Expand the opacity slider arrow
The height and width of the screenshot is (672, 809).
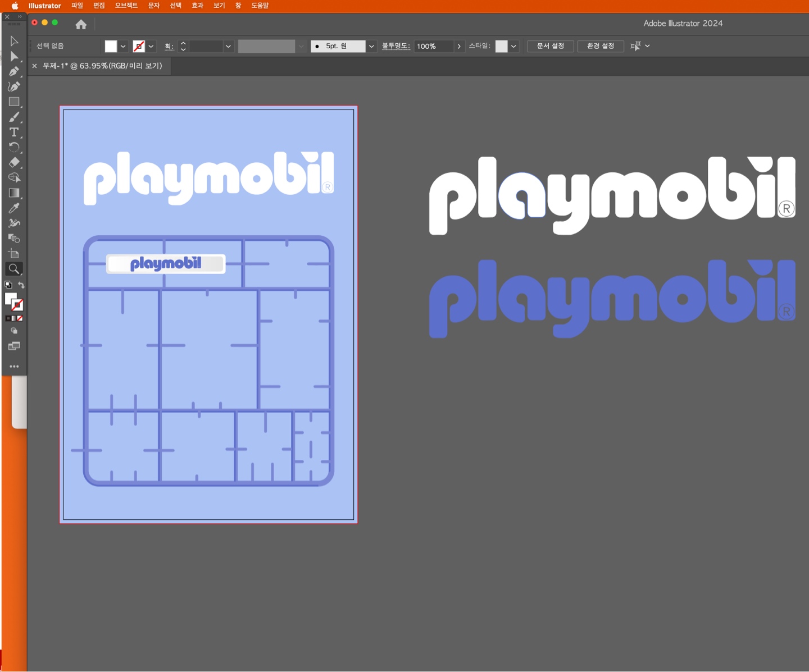coord(459,46)
